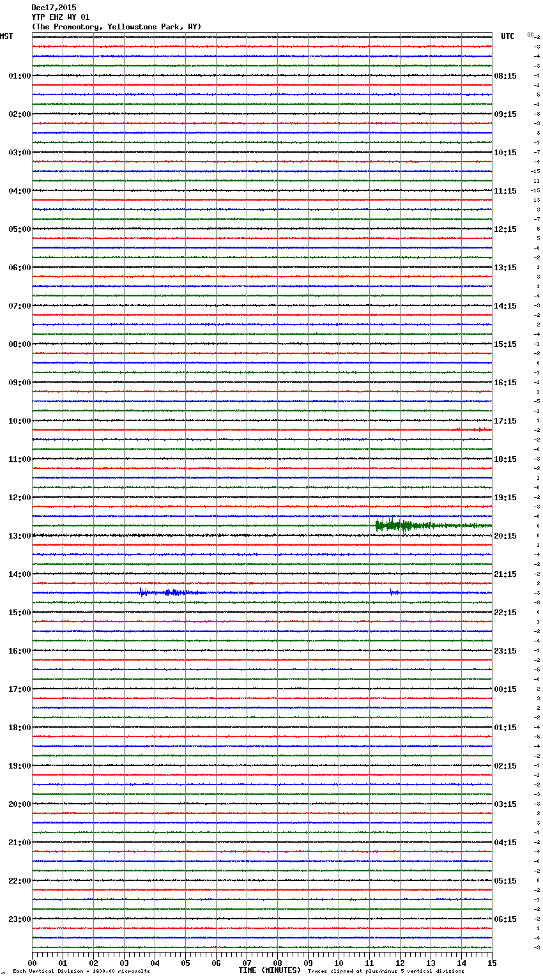The image size is (543, 980).
Task: Click the black trace beside 22:00 MST
Action: pyautogui.click(x=262, y=880)
